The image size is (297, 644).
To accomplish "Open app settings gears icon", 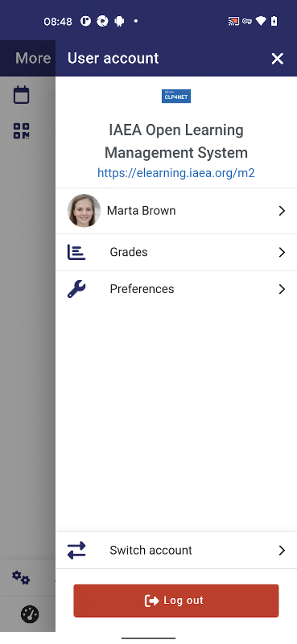I will [21, 578].
